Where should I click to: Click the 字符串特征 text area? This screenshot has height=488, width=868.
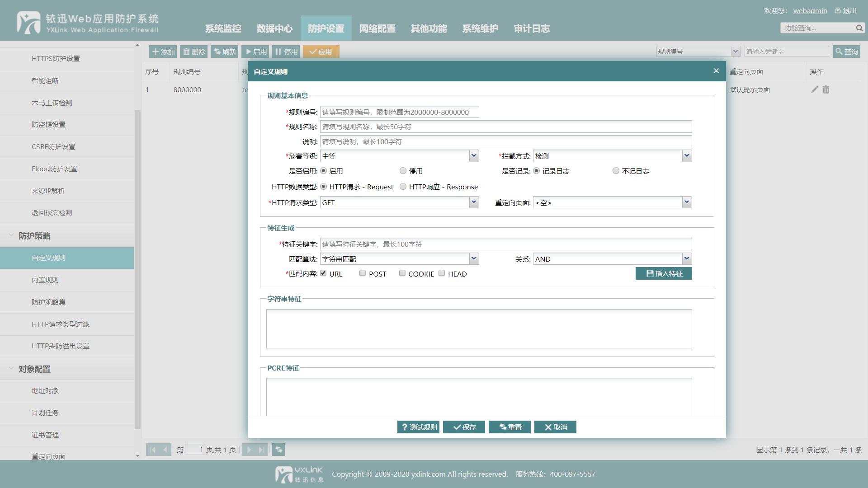[479, 328]
